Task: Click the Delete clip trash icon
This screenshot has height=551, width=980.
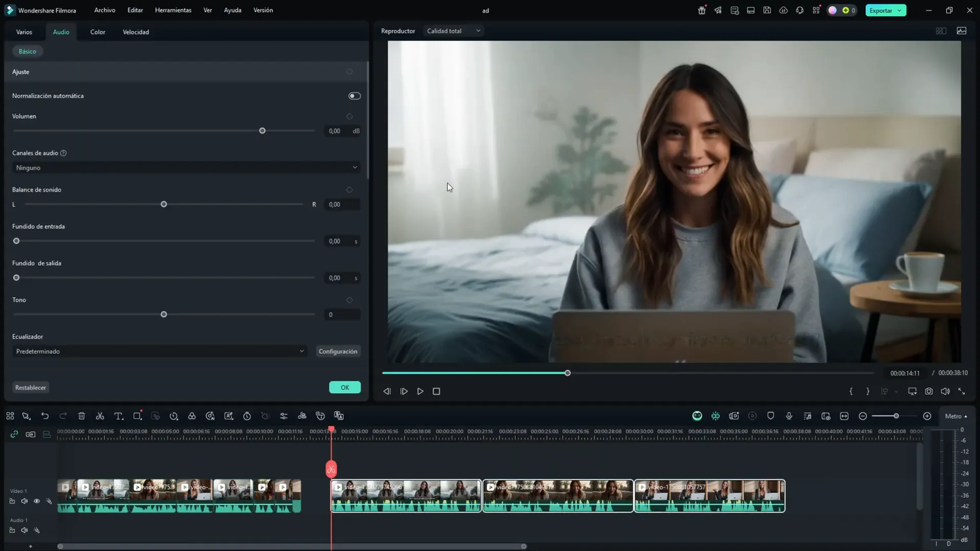Action: coord(81,416)
